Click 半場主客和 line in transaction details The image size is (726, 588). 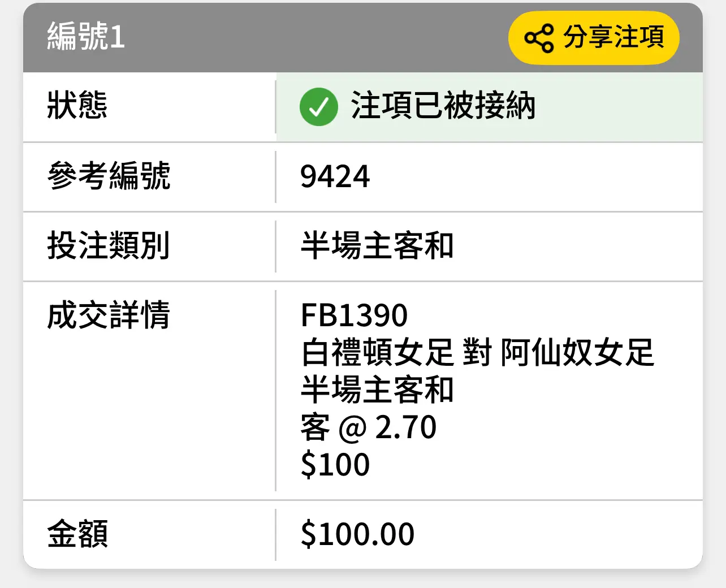click(x=377, y=390)
